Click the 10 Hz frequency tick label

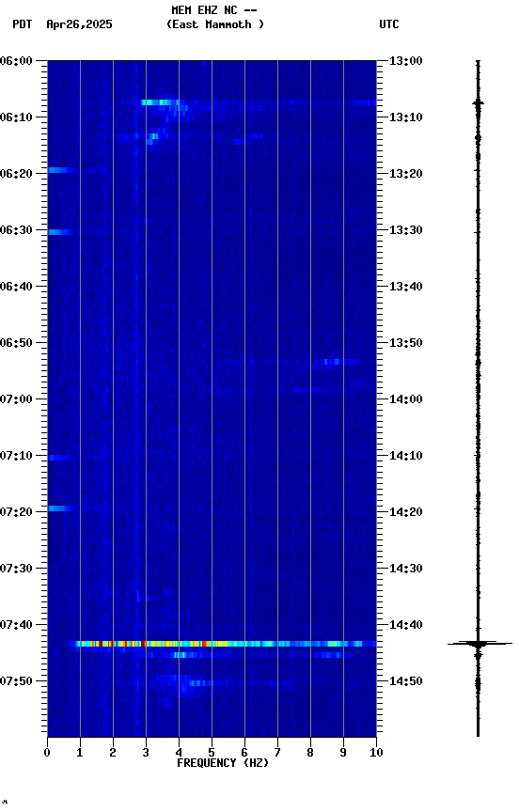(376, 753)
